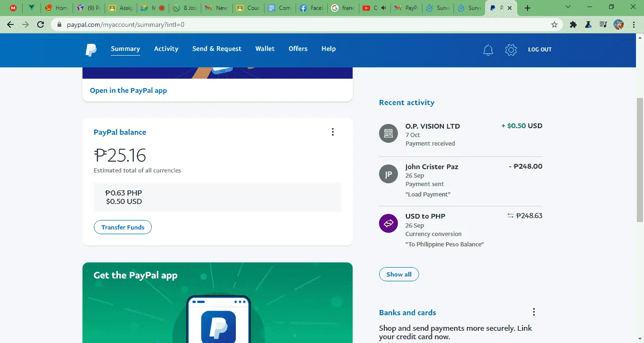Open the Recent activity heading link
Viewport: 644px width, 343px height.
click(407, 103)
